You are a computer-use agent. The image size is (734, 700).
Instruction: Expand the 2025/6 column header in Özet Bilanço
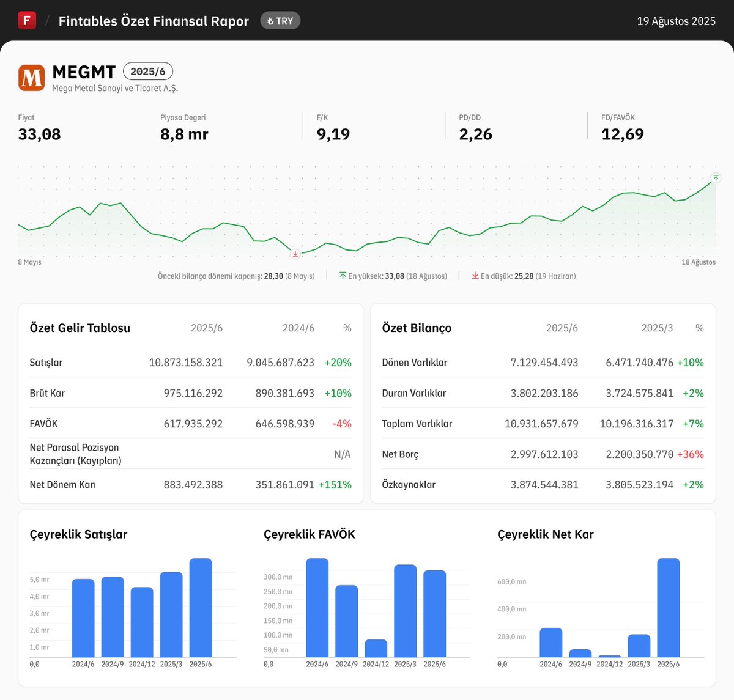click(x=562, y=328)
